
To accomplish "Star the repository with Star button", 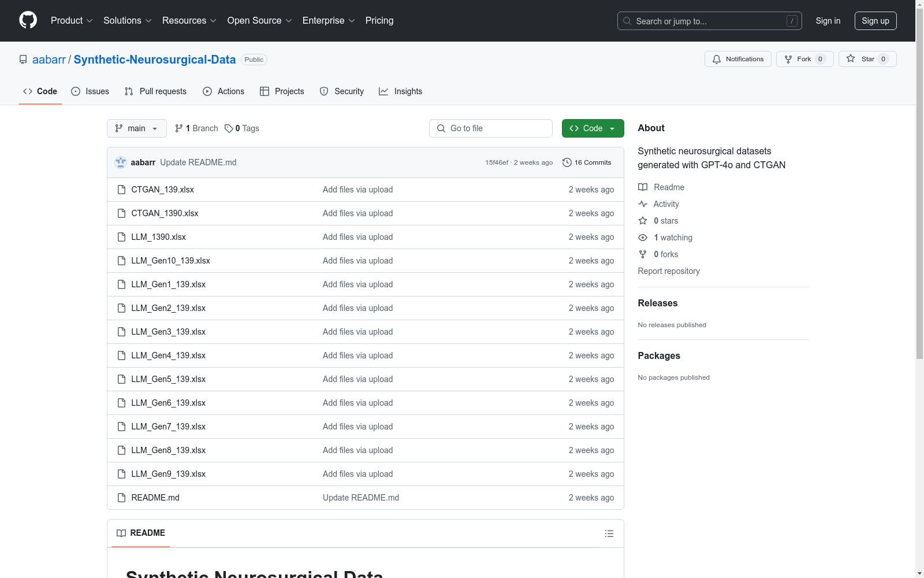I will coord(867,59).
